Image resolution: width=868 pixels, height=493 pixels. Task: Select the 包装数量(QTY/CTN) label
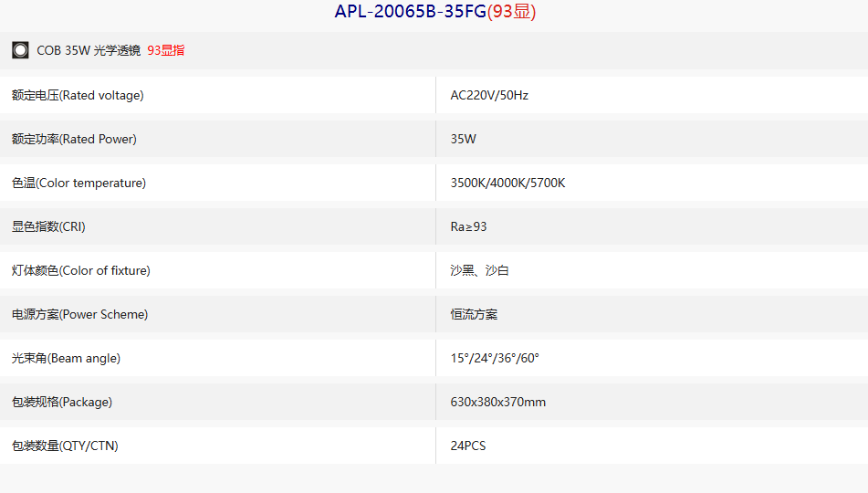coord(65,446)
